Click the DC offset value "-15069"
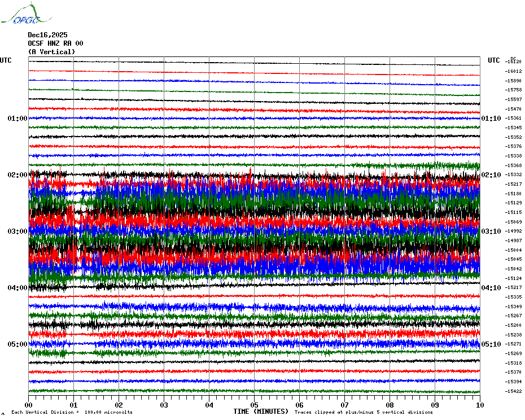The width and height of the screenshot is (525, 420). coord(513,222)
